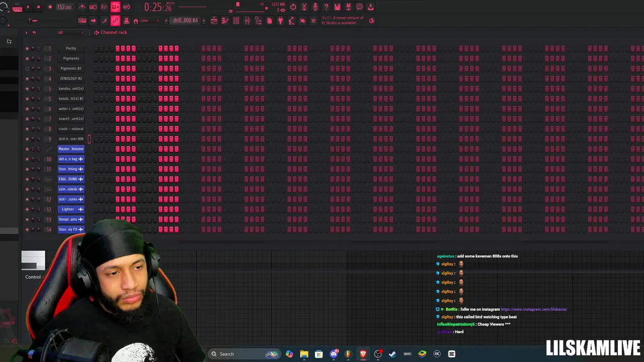Image resolution: width=644 pixels, height=362 pixels.
Task: Click the download arrow icon
Action: pos(370,7)
